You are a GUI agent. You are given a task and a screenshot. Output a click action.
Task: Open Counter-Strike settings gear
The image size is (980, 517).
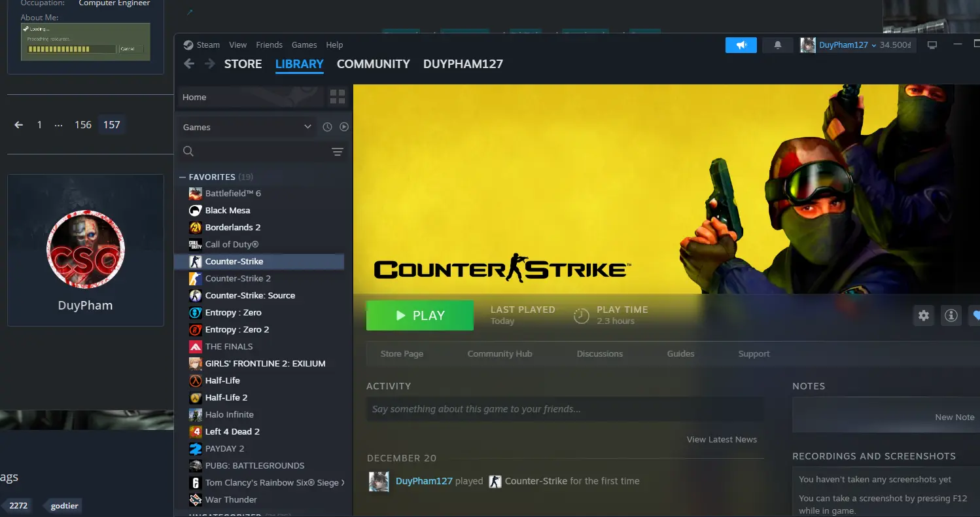[x=924, y=315]
